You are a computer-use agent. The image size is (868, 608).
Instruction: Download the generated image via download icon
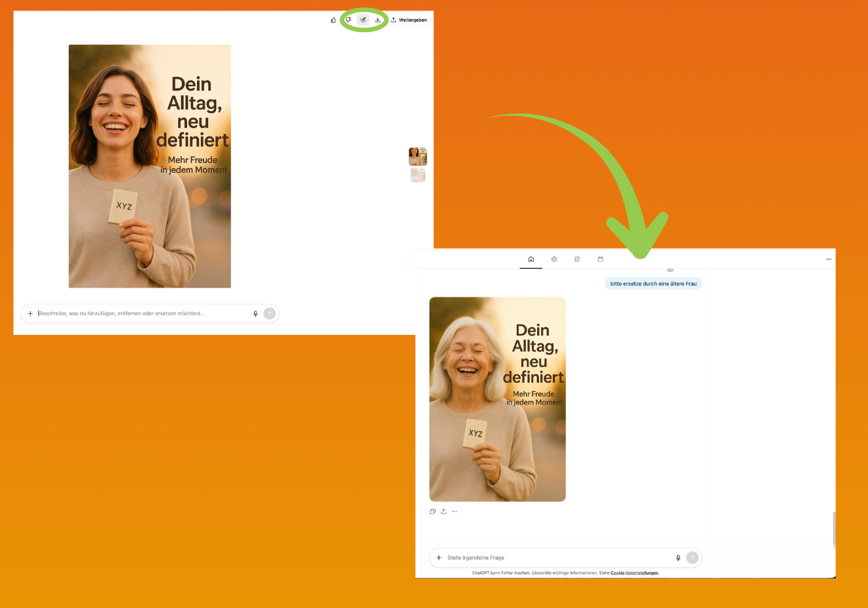coord(378,20)
